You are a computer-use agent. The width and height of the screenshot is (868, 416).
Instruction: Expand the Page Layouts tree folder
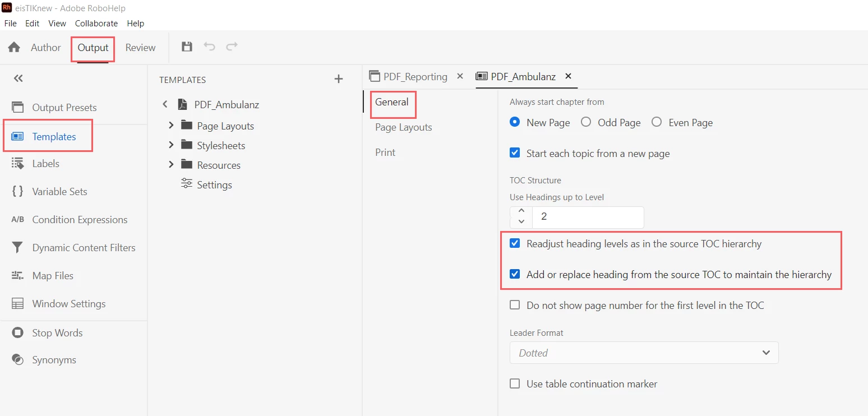click(x=172, y=126)
